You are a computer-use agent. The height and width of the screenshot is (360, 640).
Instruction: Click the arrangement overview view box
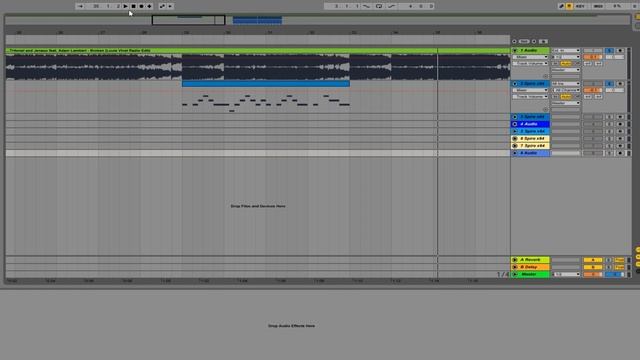[188, 20]
